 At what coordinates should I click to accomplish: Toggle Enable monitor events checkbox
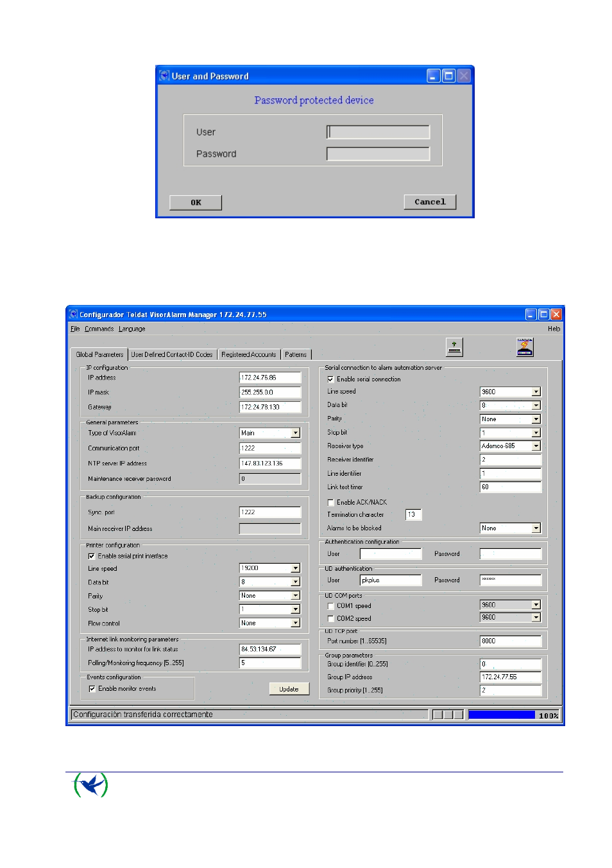(x=92, y=689)
